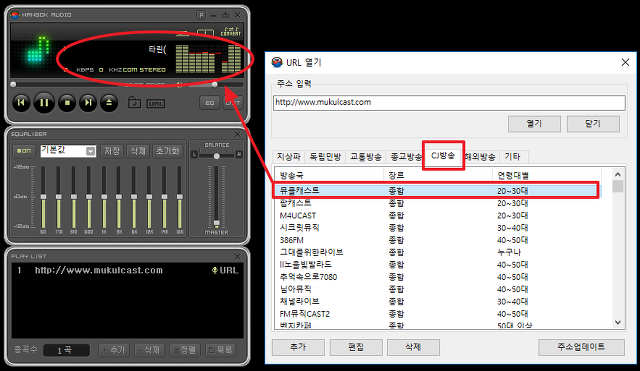Image resolution: width=640 pixels, height=371 pixels.
Task: Click the R balance icon
Action: 239,155
